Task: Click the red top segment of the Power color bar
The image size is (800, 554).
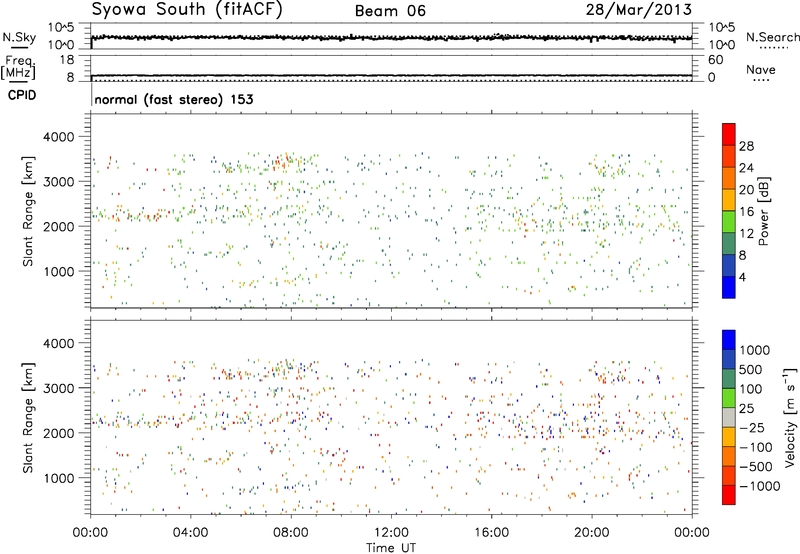Action: [729, 135]
